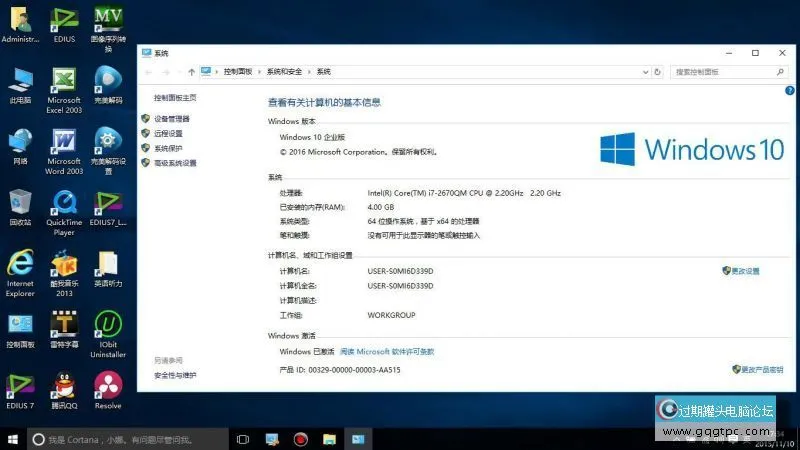Click the Task View taskbar button
Screen dimensions: 800x450
[x=242, y=439]
